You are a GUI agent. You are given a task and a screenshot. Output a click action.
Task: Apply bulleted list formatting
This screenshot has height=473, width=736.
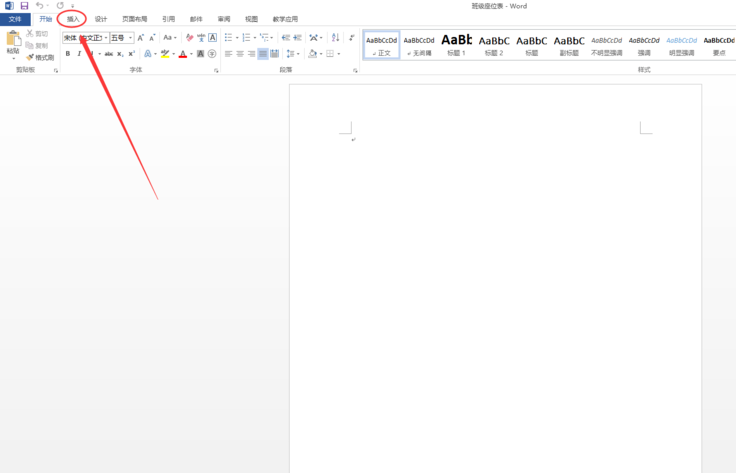pos(229,38)
